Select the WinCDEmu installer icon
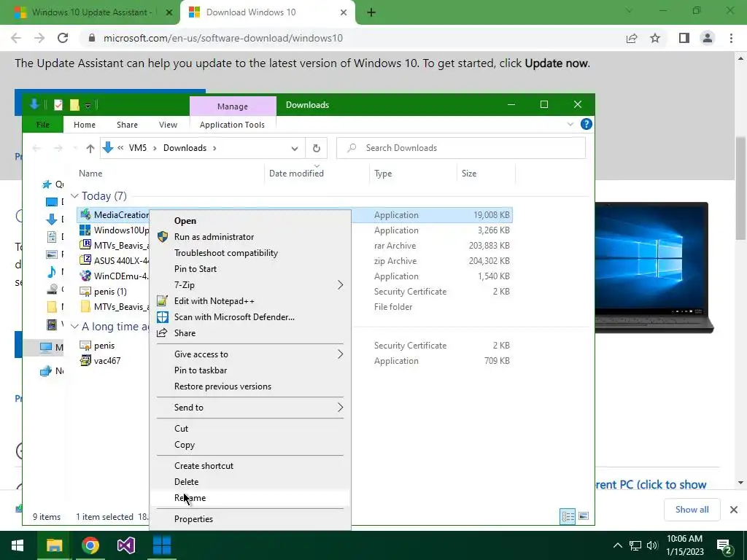The height and width of the screenshot is (560, 747). 85,276
